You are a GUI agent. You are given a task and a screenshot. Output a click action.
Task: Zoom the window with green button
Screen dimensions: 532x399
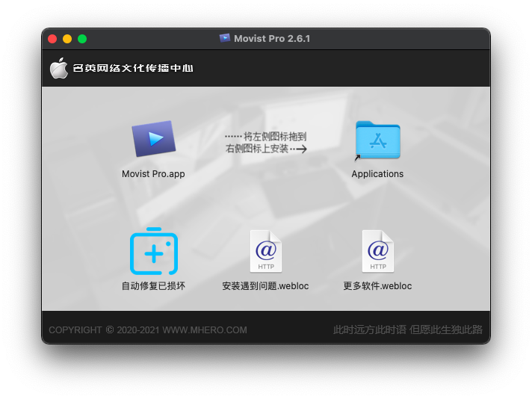[x=82, y=39]
